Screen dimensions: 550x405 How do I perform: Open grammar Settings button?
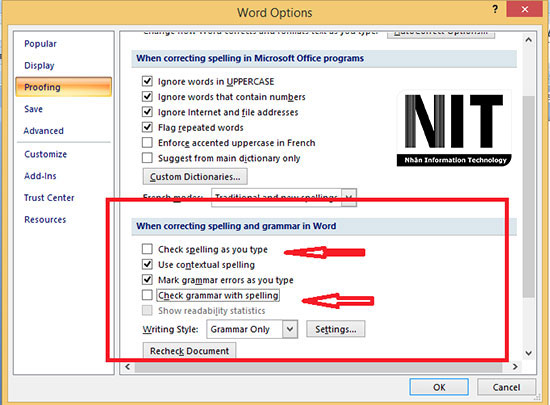[336, 329]
